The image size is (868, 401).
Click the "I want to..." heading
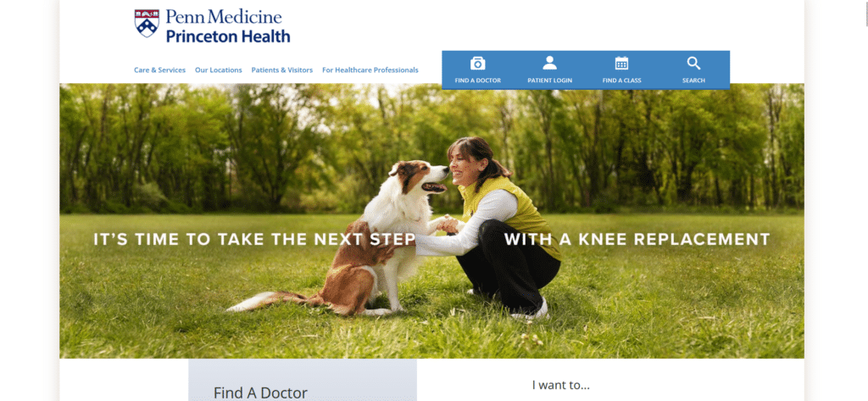[x=561, y=386]
